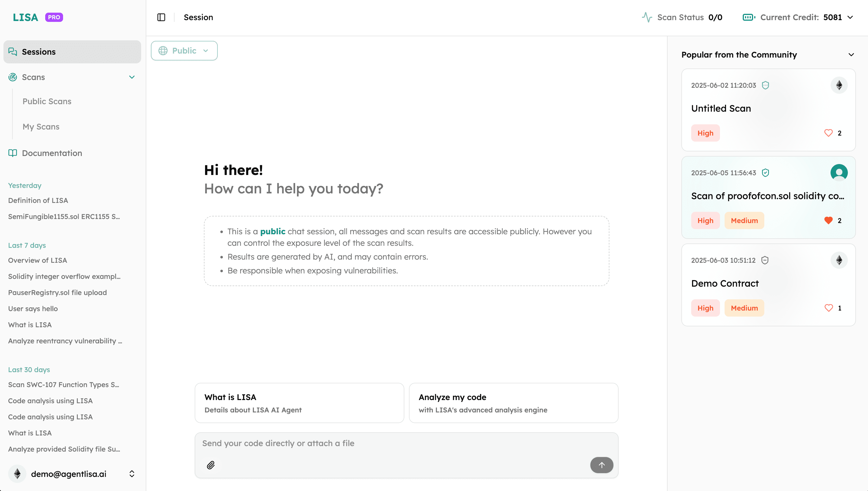Open 'PauserRegistry.sol file upload' session
Viewport: 868px width, 491px height.
[57, 293]
